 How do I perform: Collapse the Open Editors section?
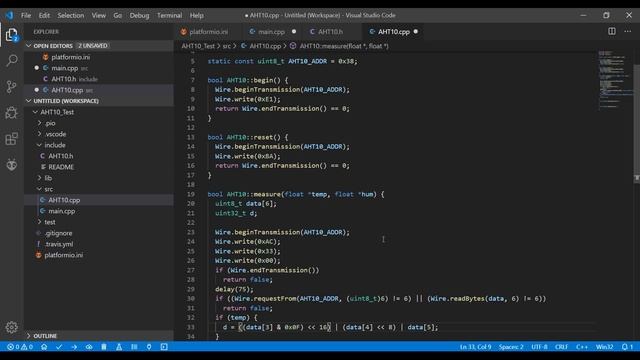(x=99, y=46)
